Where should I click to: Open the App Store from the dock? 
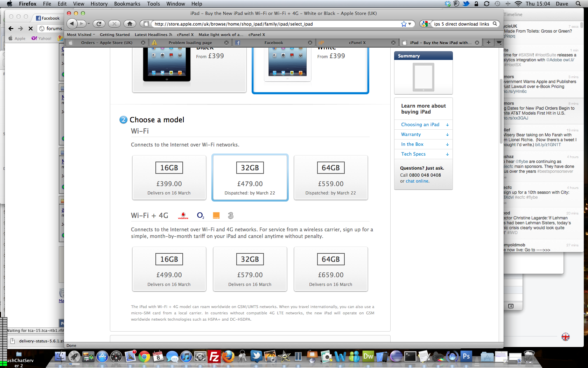pos(102,357)
